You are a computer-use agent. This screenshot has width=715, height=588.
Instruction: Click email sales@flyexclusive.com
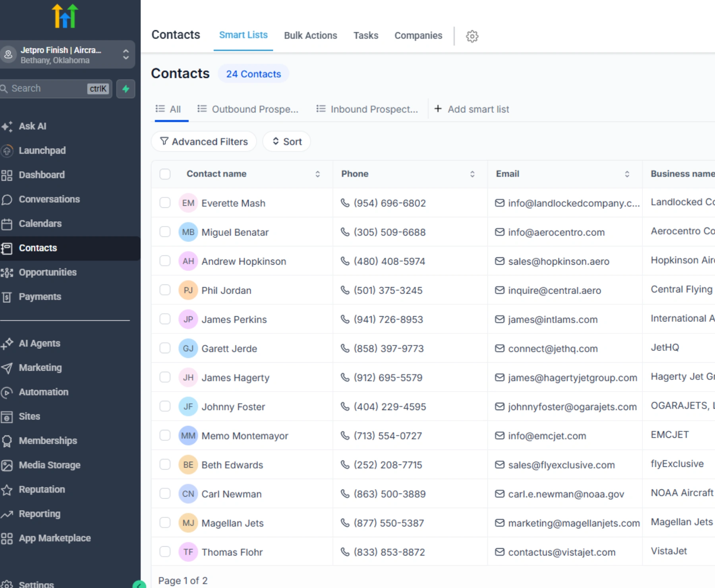561,465
